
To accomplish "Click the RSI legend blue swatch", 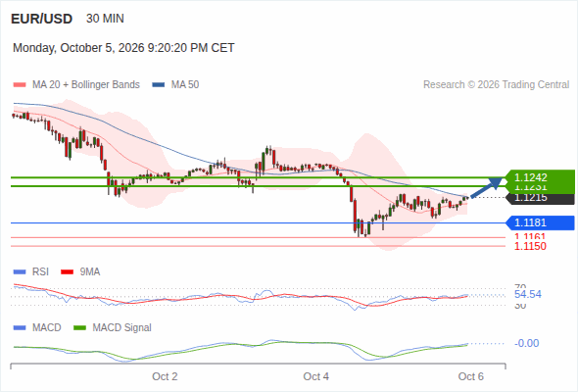I will (x=20, y=272).
